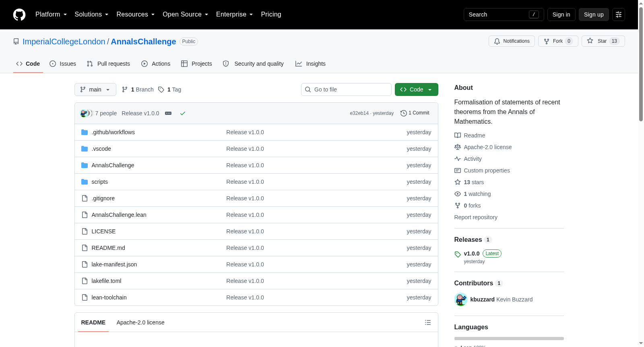Click the Sign in button
The height and width of the screenshot is (347, 644).
pyautogui.click(x=561, y=15)
